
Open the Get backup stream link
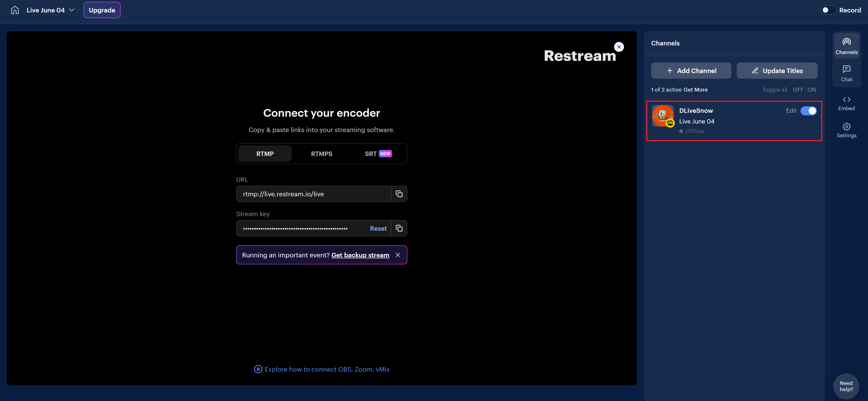click(360, 255)
